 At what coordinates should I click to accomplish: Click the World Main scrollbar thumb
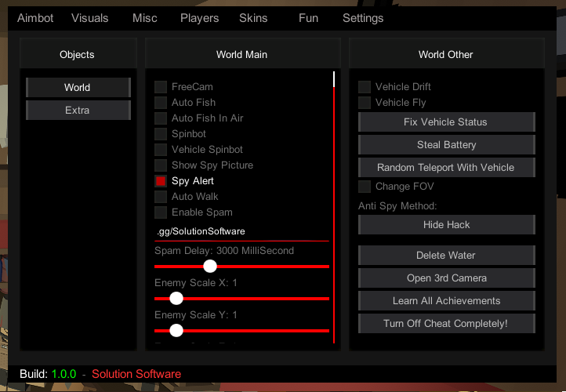point(334,79)
